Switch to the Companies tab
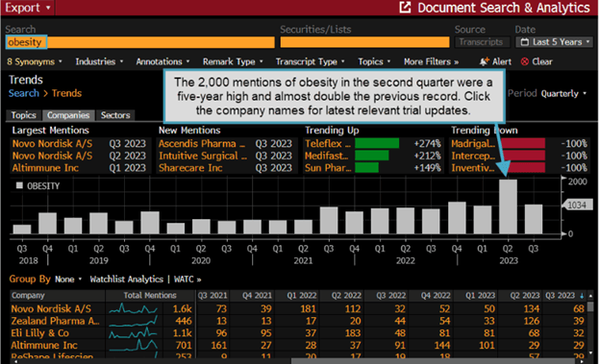Screen dimensions: 600x364 pyautogui.click(x=68, y=115)
